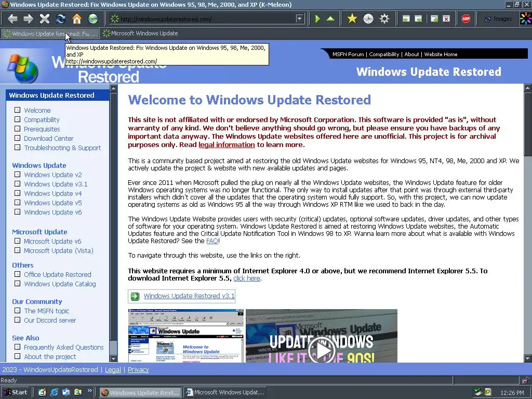
Task: Open the Office Update Restored link
Action: (x=58, y=274)
